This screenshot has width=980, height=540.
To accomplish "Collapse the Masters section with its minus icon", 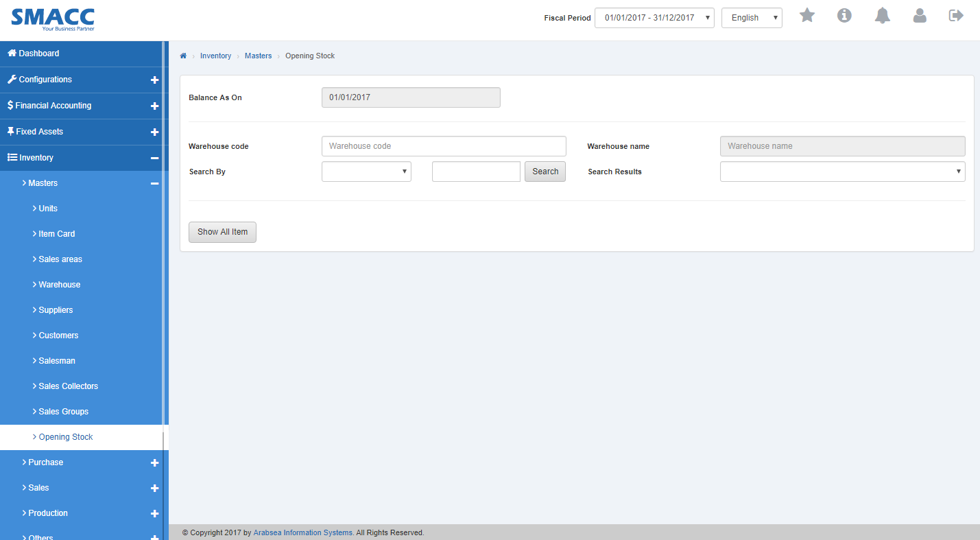I will point(155,183).
